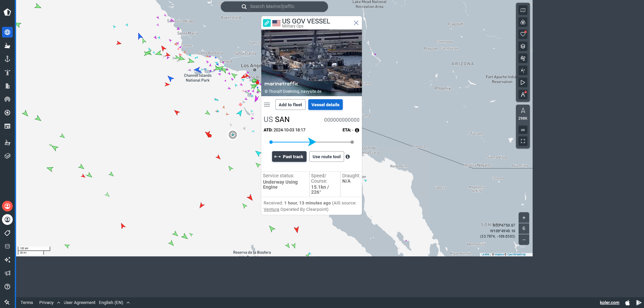Click the voyage progress arrow marker
Viewport: 644px width, 308px height.
click(x=312, y=142)
